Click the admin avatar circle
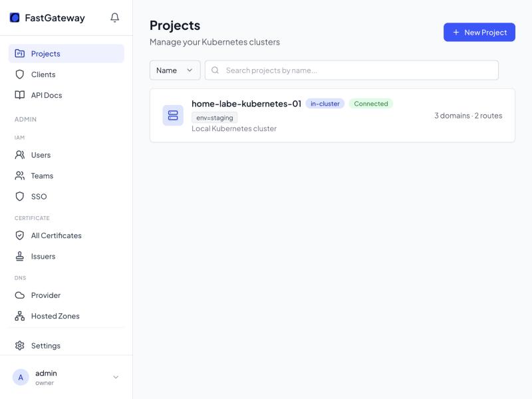Screen dimensions: 532x399 click(x=21, y=377)
